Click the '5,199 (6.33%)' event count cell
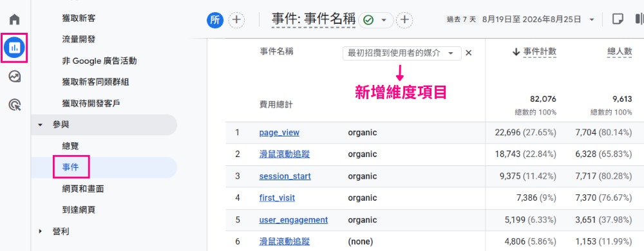 point(531,220)
